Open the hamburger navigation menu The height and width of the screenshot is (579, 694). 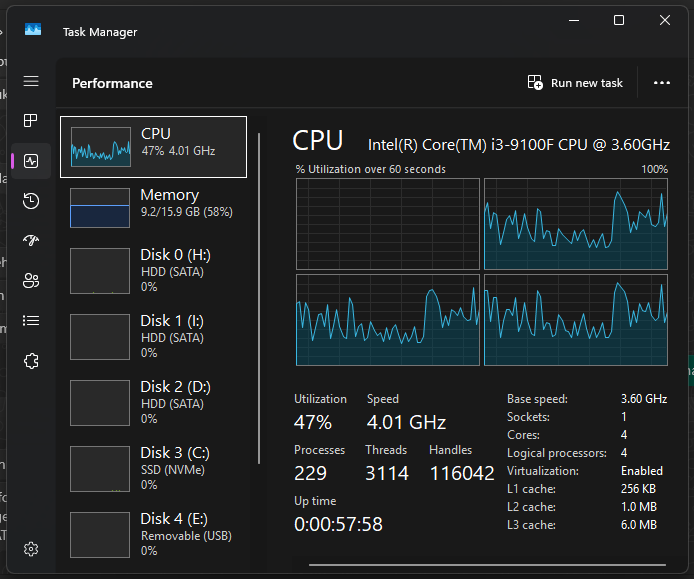(31, 81)
